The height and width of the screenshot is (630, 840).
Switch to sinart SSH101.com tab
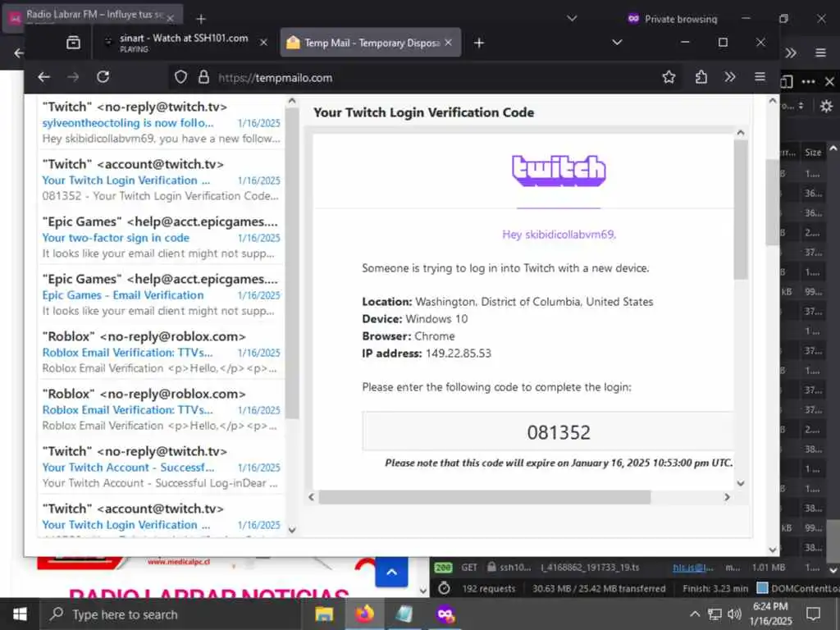pyautogui.click(x=182, y=43)
